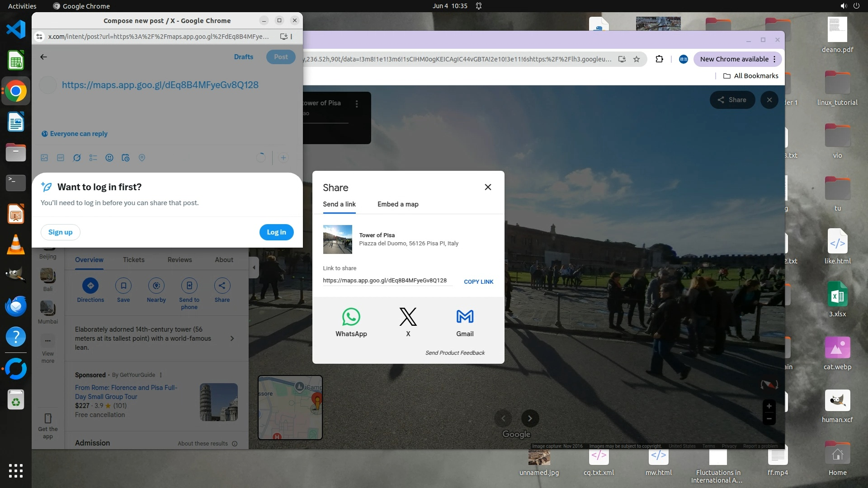Click the Send to phone icon
The width and height of the screenshot is (868, 488).
tap(189, 286)
